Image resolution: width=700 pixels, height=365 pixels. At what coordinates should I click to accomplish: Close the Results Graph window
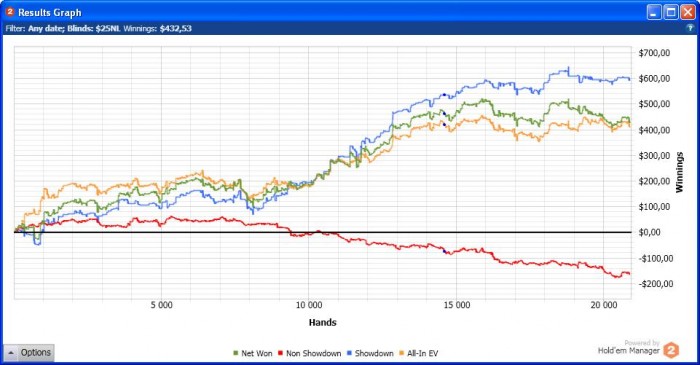point(687,12)
